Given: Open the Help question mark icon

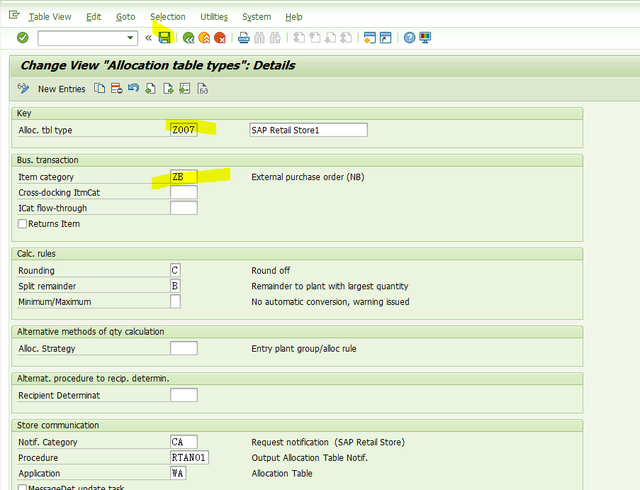Looking at the screenshot, I should 409,38.
